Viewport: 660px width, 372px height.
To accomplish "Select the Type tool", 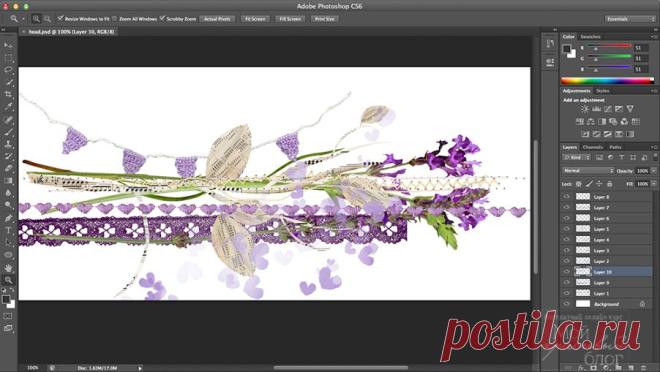I will [x=8, y=230].
